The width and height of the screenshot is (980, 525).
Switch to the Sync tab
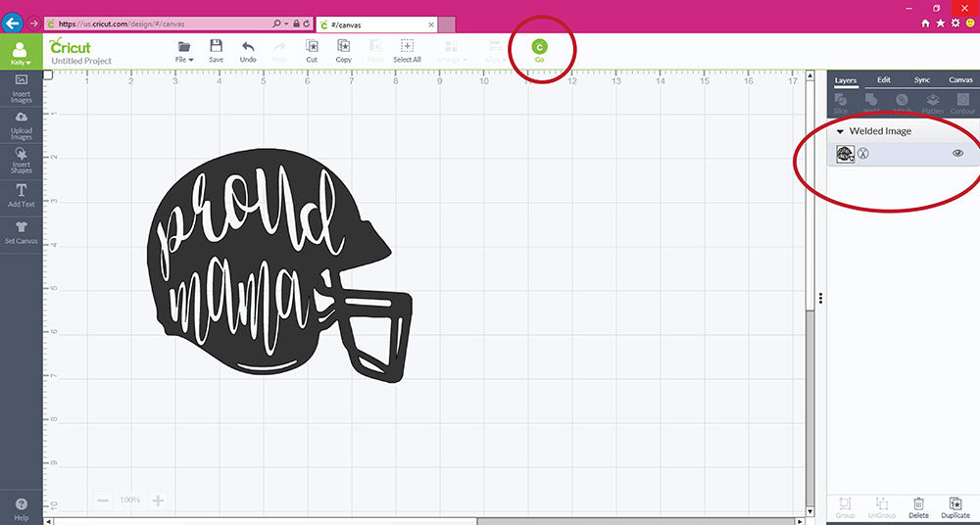pos(921,79)
